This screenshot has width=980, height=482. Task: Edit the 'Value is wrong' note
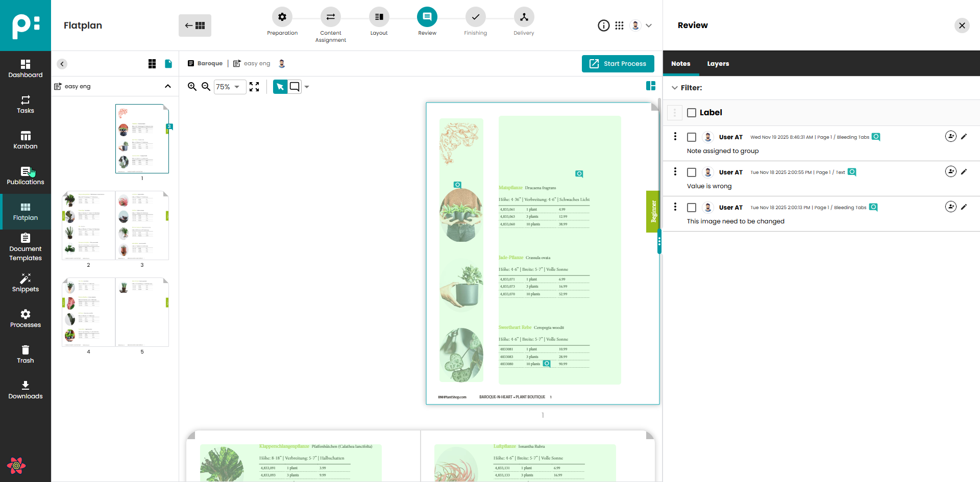(x=964, y=172)
